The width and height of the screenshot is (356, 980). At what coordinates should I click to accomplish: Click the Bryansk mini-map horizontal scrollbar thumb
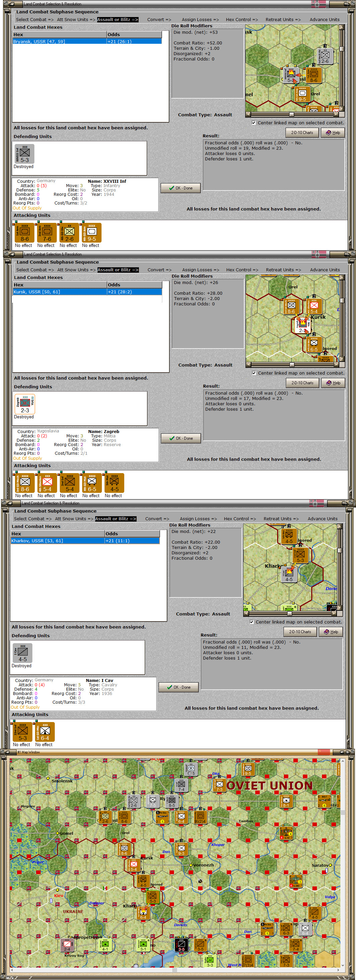click(x=291, y=114)
